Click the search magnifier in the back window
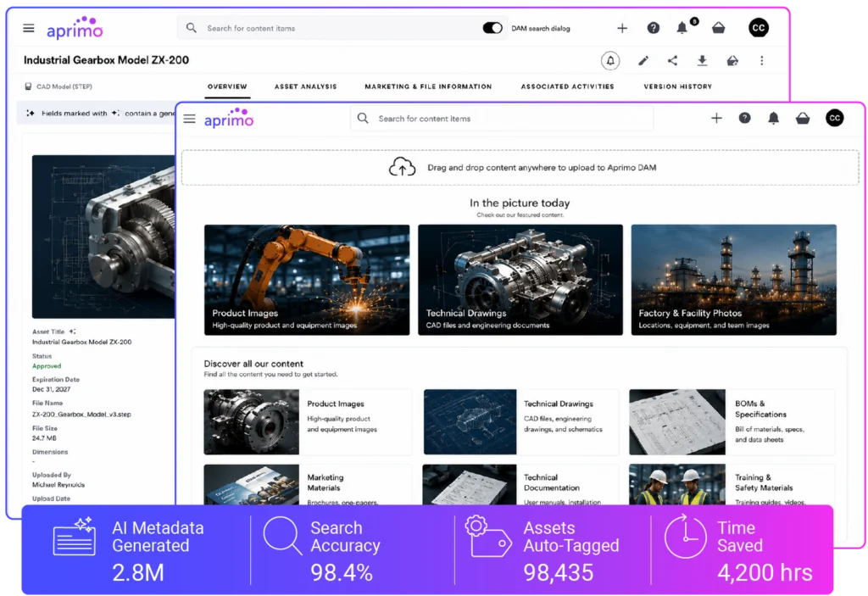The width and height of the screenshot is (868, 596). [192, 28]
